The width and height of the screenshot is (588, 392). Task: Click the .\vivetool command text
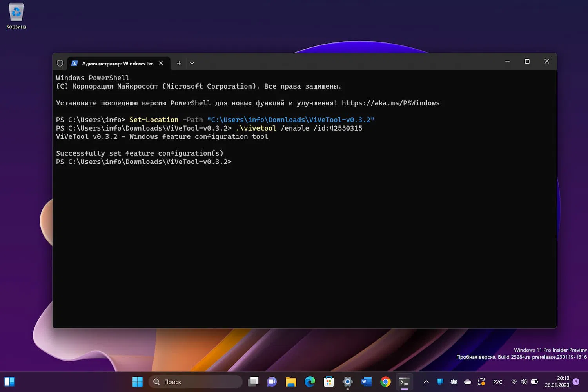click(x=256, y=128)
